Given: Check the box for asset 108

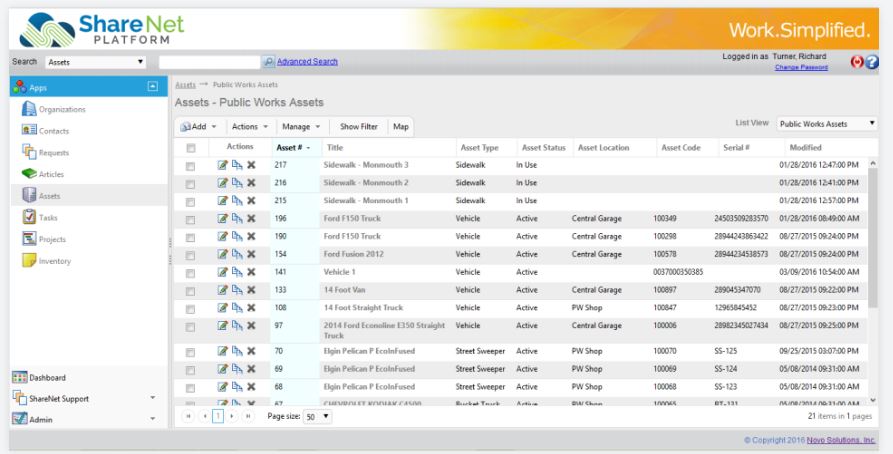Looking at the screenshot, I should tap(190, 309).
